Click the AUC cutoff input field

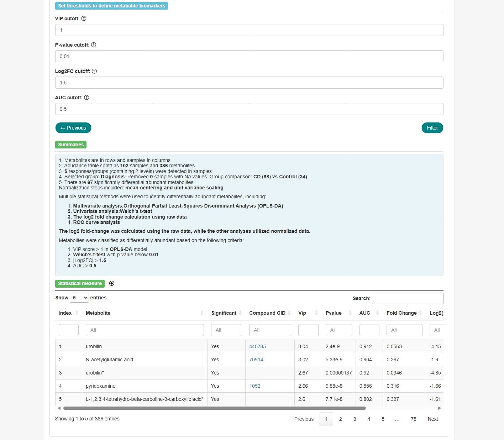click(x=249, y=109)
